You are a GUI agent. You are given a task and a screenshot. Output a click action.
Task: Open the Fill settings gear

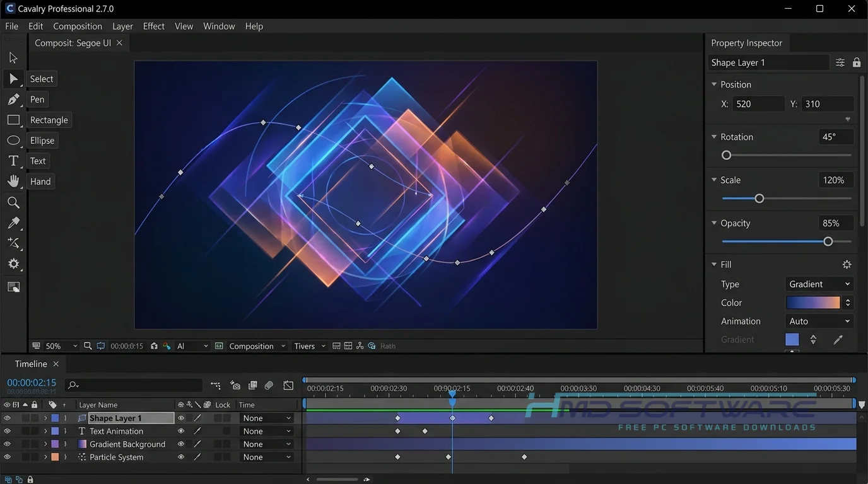pyautogui.click(x=847, y=265)
